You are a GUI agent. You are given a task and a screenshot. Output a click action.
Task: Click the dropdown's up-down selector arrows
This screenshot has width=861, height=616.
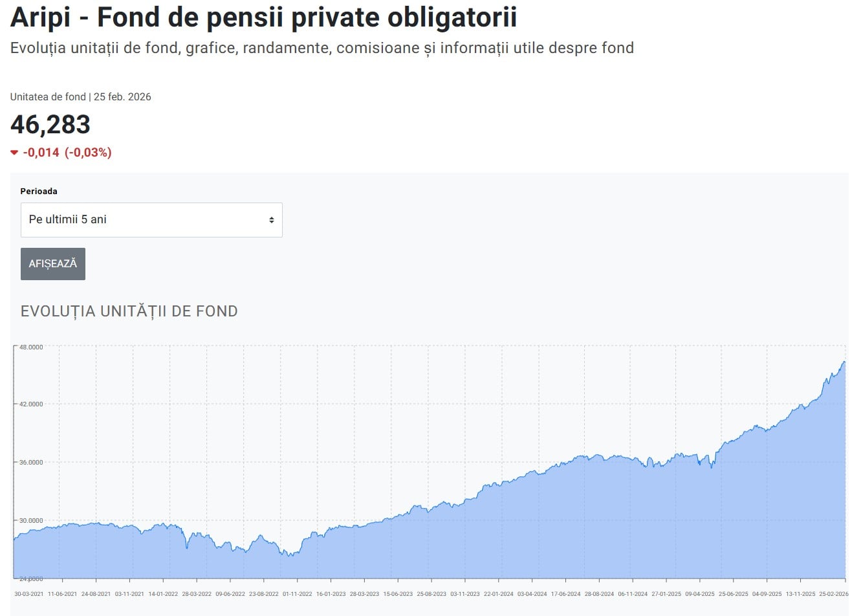(x=272, y=219)
